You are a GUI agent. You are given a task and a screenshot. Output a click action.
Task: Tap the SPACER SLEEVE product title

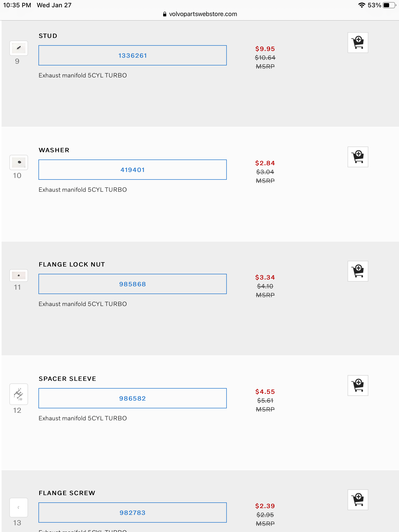tap(67, 379)
